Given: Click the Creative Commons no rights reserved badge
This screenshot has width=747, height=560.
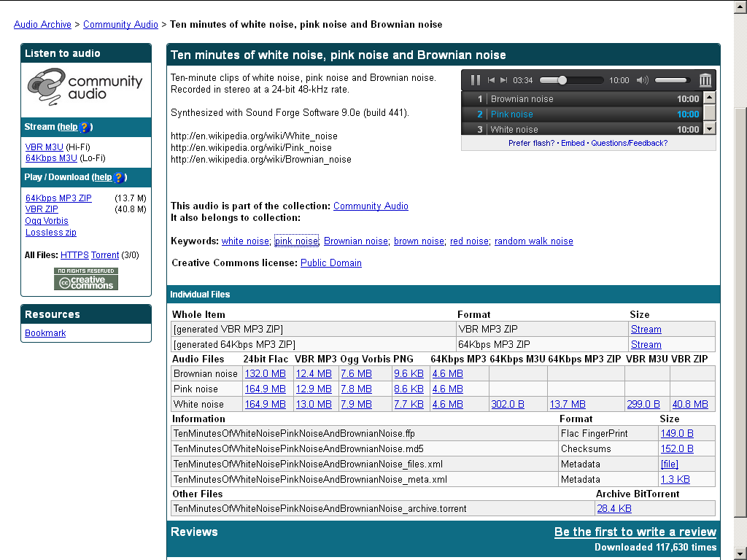Looking at the screenshot, I should click(86, 279).
